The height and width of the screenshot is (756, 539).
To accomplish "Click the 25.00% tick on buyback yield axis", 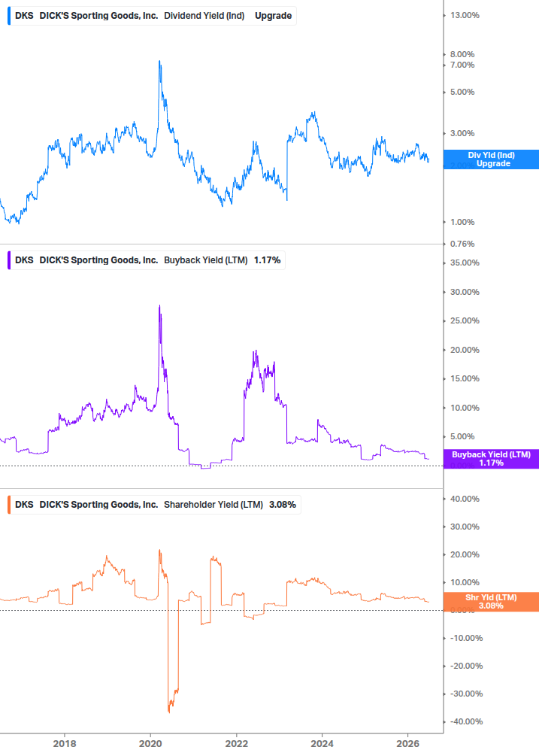I will point(465,320).
